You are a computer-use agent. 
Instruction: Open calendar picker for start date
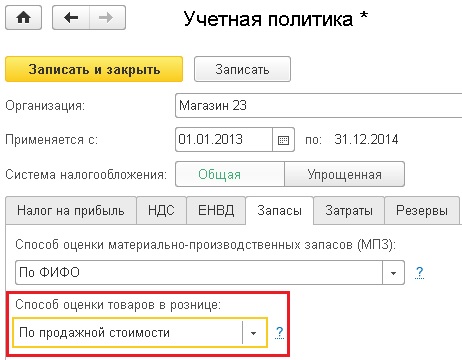(283, 140)
